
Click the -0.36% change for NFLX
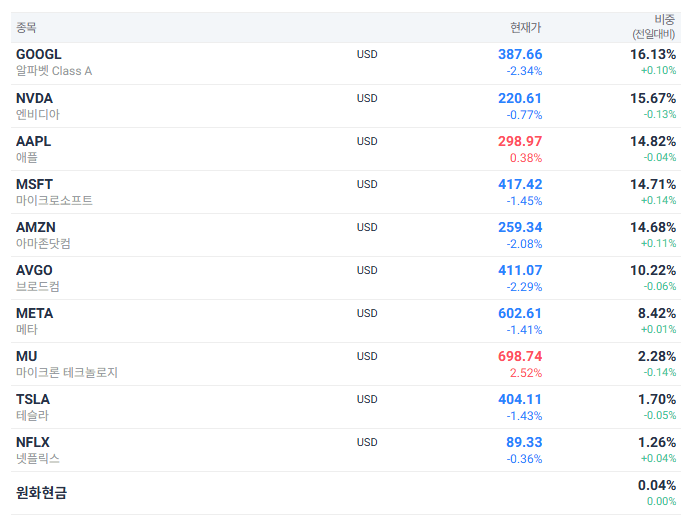pyautogui.click(x=524, y=459)
